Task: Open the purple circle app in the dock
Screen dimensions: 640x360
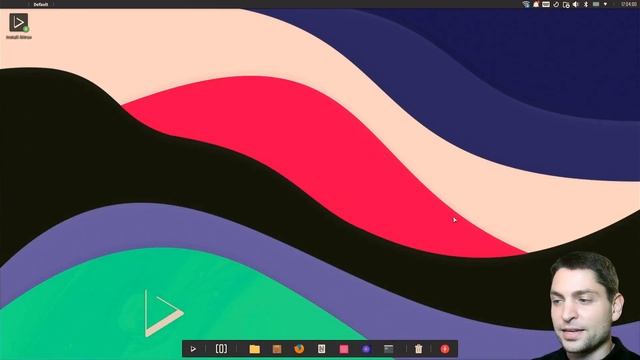Action: click(366, 349)
